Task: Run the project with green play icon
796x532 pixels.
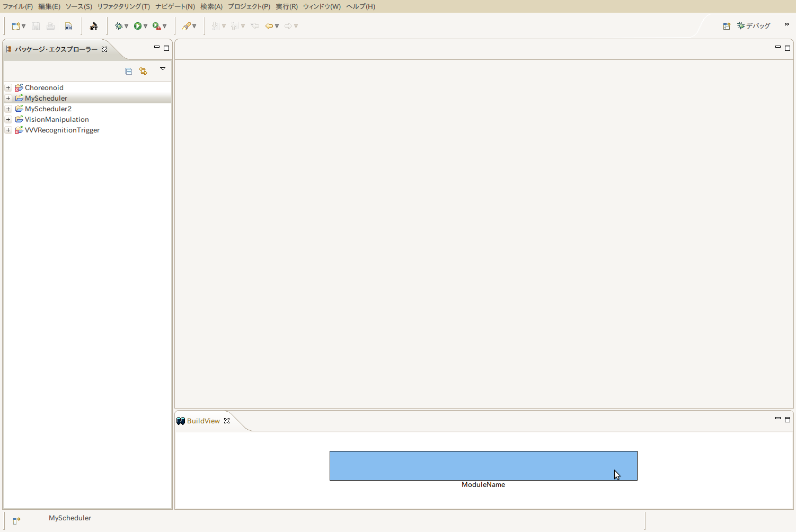Action: tap(138, 26)
